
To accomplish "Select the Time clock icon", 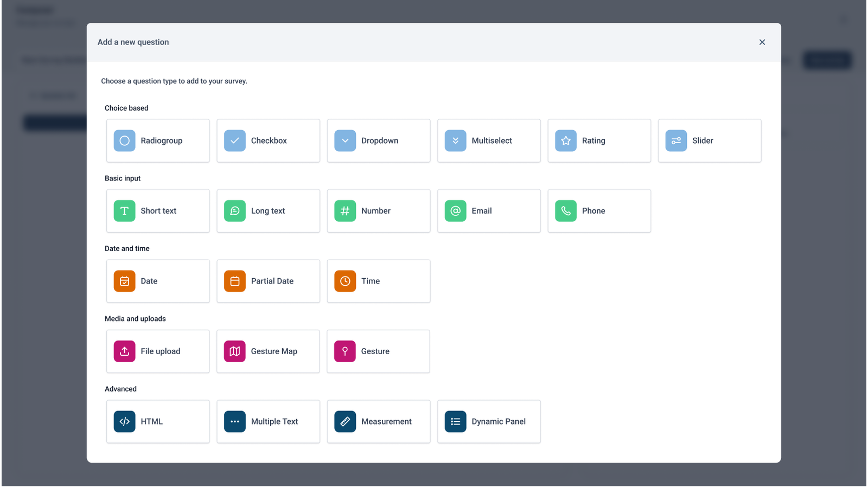I will [x=345, y=281].
